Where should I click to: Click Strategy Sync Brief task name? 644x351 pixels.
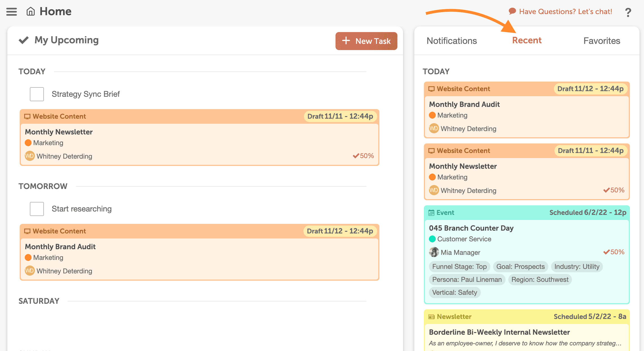click(x=86, y=94)
